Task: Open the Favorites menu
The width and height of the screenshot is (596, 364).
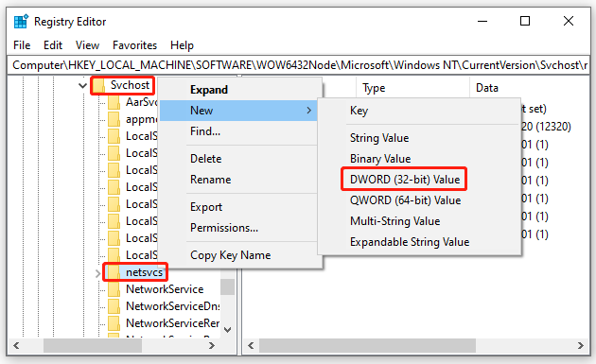Action: (134, 45)
